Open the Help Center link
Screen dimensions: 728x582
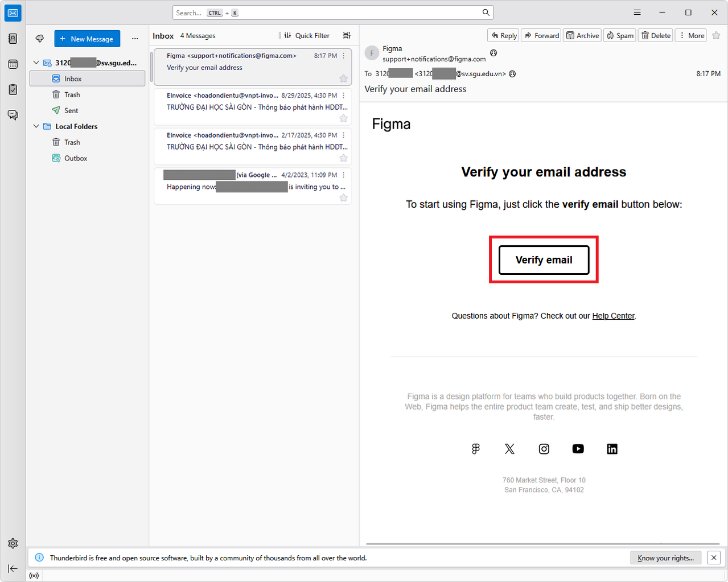[613, 316]
